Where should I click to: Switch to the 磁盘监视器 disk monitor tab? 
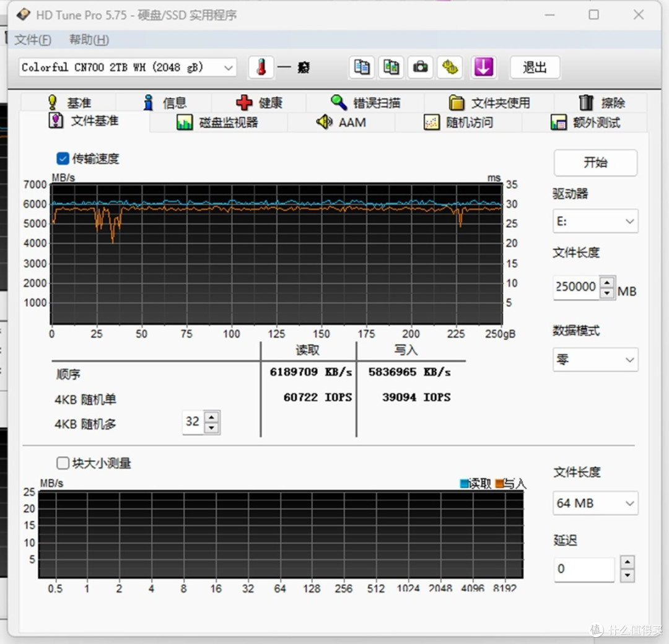click(x=217, y=123)
